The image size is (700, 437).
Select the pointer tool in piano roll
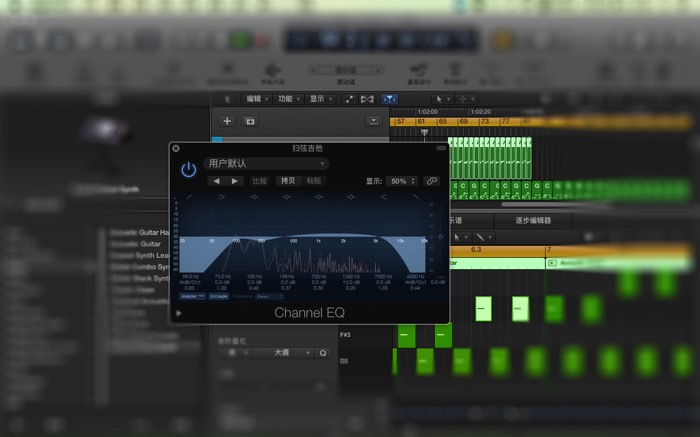tap(459, 237)
